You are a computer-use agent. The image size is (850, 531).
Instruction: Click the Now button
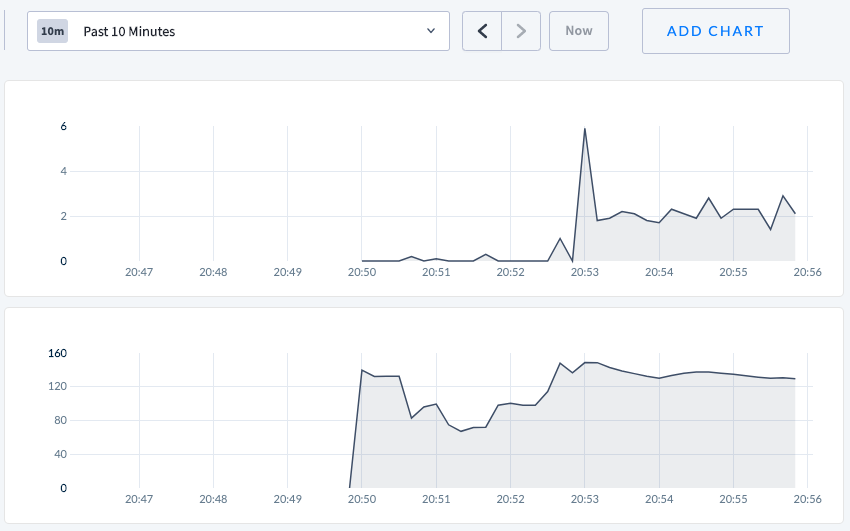coord(579,31)
